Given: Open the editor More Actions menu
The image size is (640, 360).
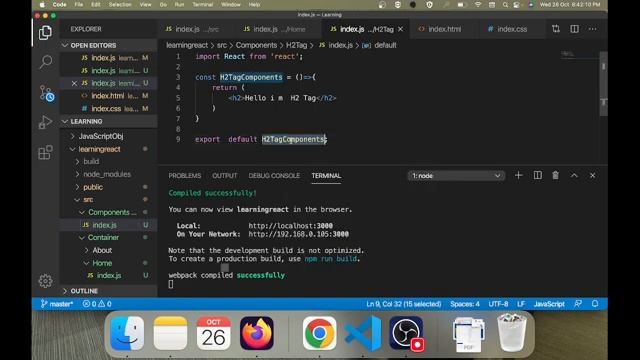Looking at the screenshot, I should click(593, 29).
